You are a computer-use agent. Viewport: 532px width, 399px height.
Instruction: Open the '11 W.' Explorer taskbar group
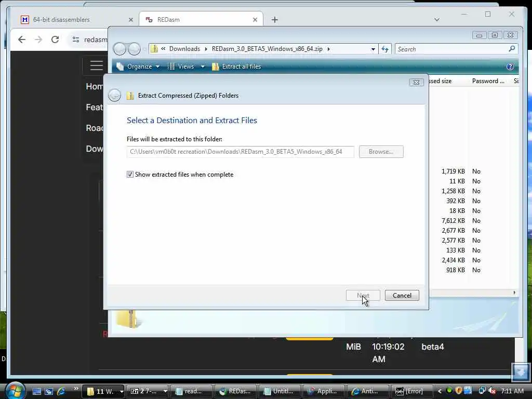(x=103, y=391)
